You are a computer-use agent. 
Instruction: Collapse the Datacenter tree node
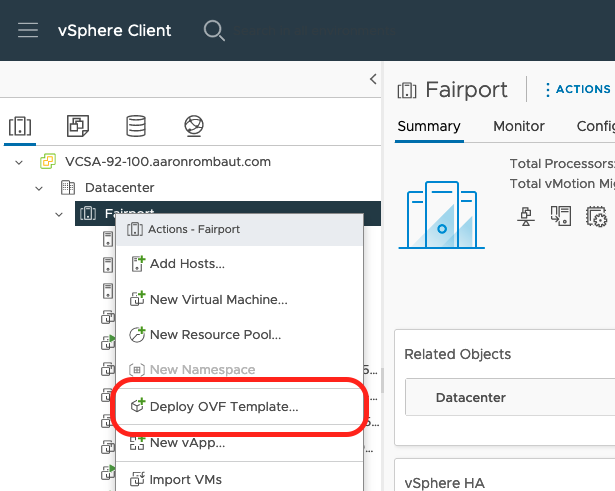pos(39,188)
